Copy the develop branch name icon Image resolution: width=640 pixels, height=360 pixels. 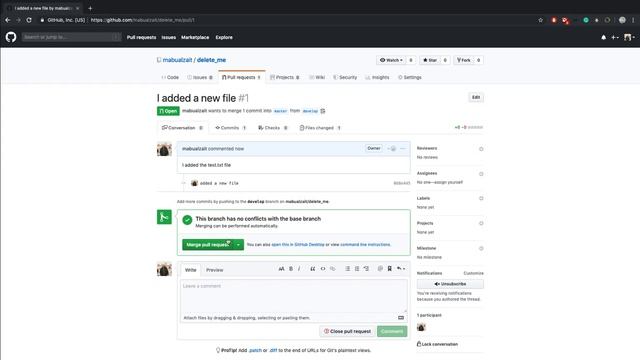323,111
